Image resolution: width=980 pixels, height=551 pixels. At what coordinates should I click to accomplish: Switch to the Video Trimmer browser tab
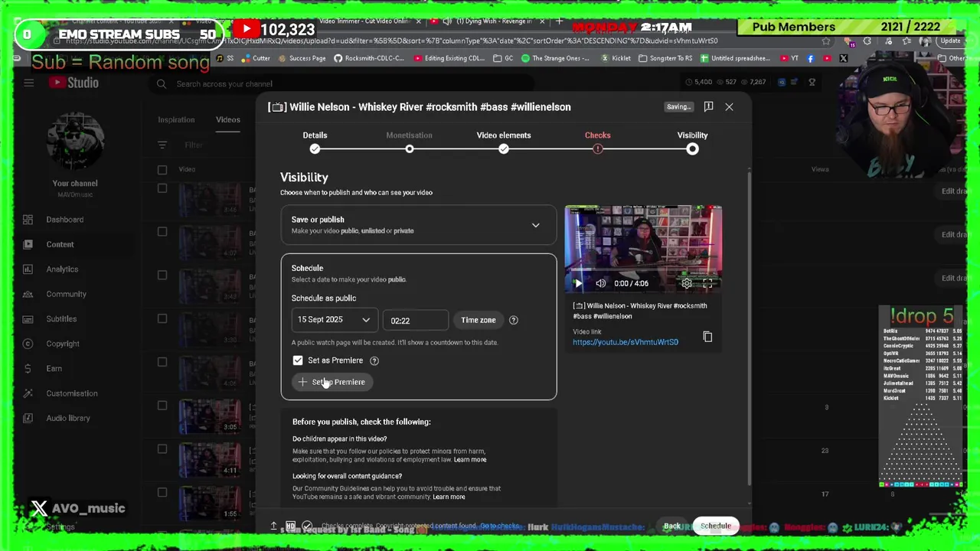coord(367,21)
